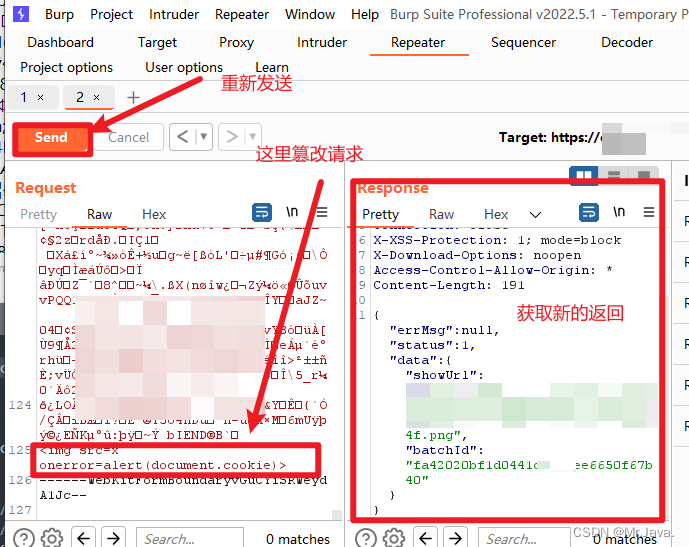Viewport: 689px width, 547px height.
Task: Open the Learn tab
Action: 272,67
